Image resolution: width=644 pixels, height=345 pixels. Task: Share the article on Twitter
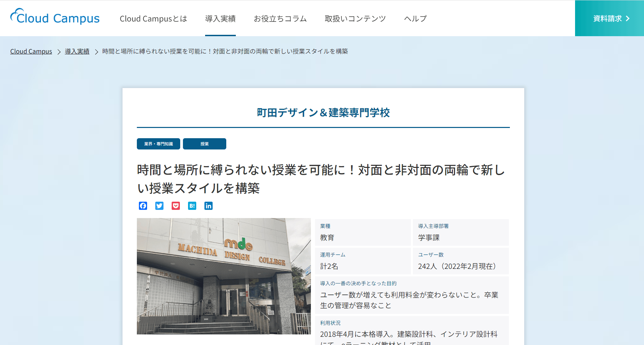click(x=159, y=206)
